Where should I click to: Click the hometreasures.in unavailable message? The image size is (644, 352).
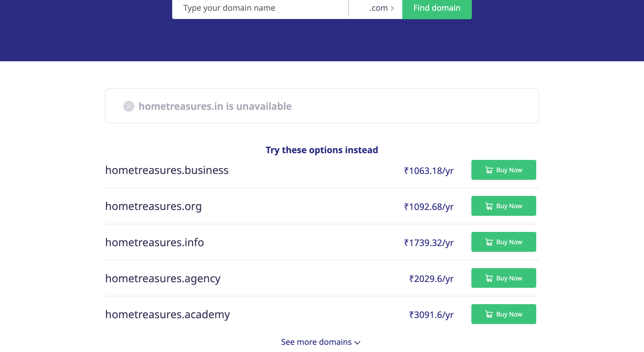click(x=215, y=106)
